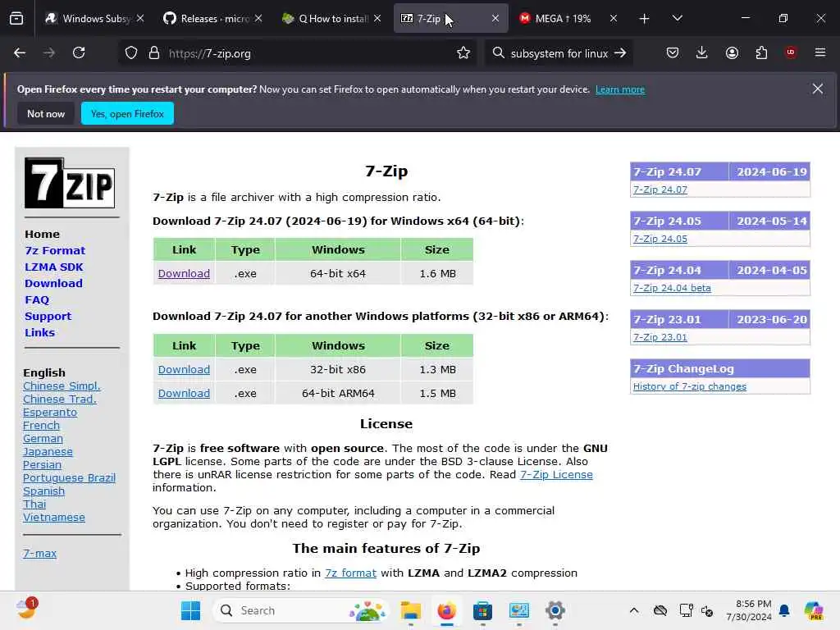840x630 pixels.
Task: Open a new tab with plus button
Action: (645, 19)
